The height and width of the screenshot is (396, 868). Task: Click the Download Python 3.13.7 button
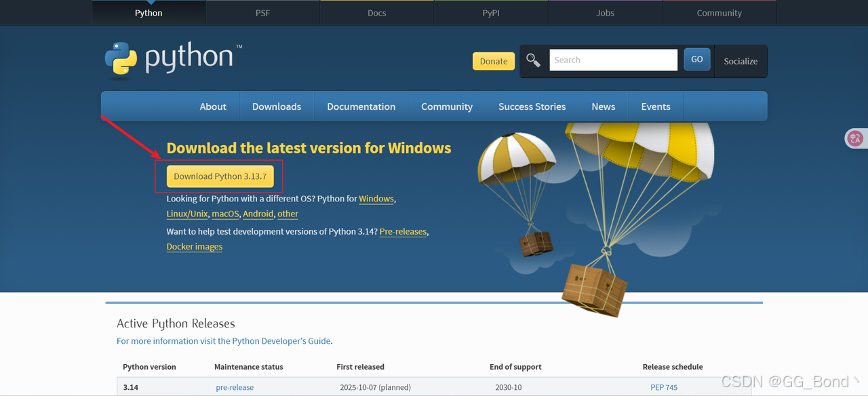220,176
